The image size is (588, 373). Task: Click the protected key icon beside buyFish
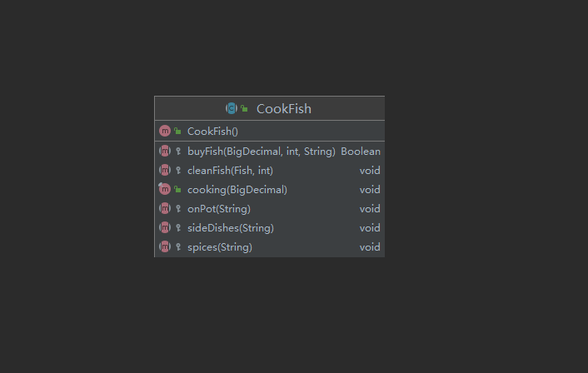pyautogui.click(x=178, y=152)
